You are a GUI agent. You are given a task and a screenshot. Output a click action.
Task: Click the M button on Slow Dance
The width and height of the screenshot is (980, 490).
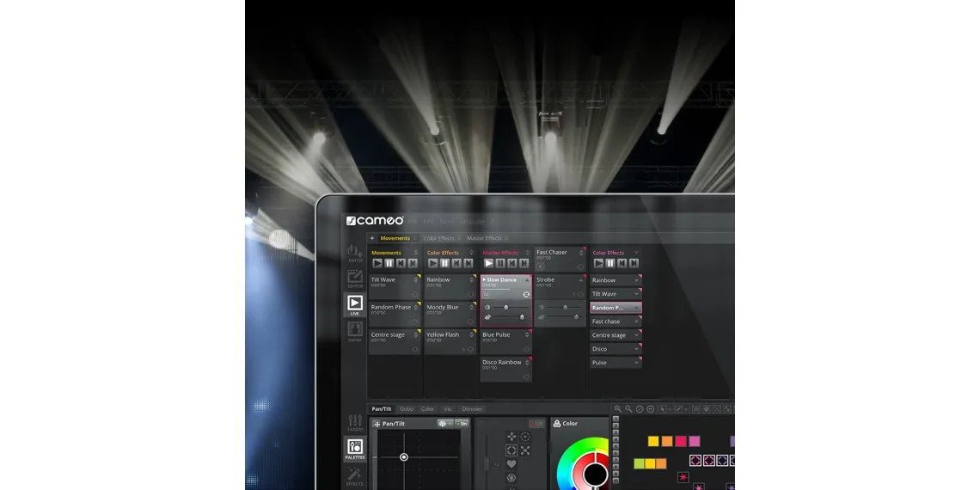(x=487, y=294)
